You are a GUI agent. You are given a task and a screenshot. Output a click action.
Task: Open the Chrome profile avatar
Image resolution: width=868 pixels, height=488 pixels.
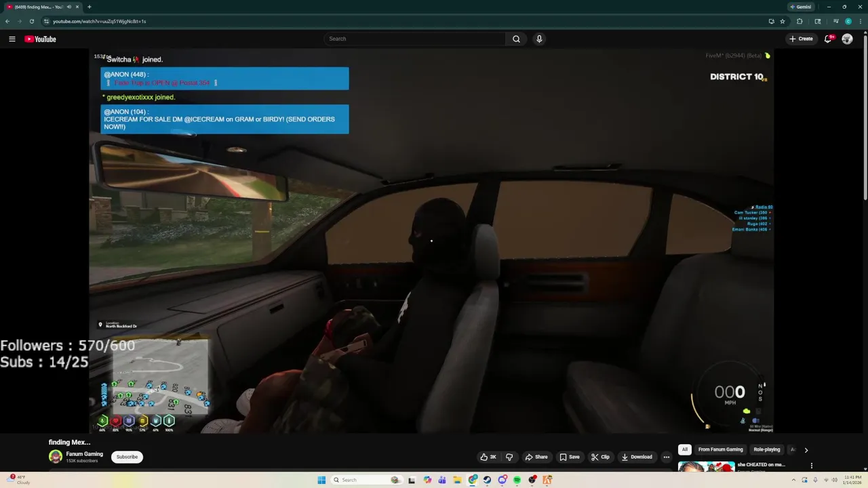pyautogui.click(x=848, y=21)
